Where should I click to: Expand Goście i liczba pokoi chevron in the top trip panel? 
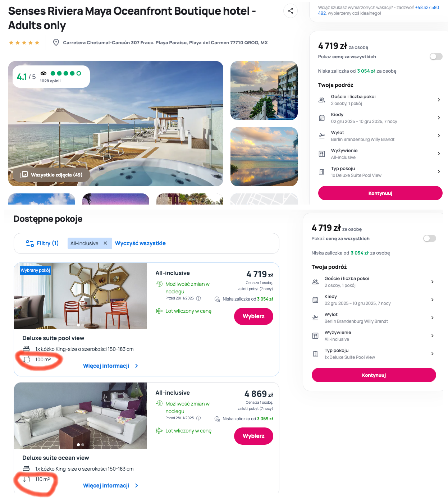pyautogui.click(x=439, y=100)
